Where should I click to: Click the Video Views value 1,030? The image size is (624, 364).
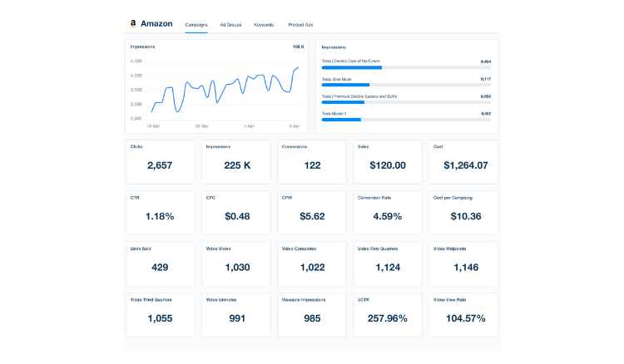pos(237,268)
